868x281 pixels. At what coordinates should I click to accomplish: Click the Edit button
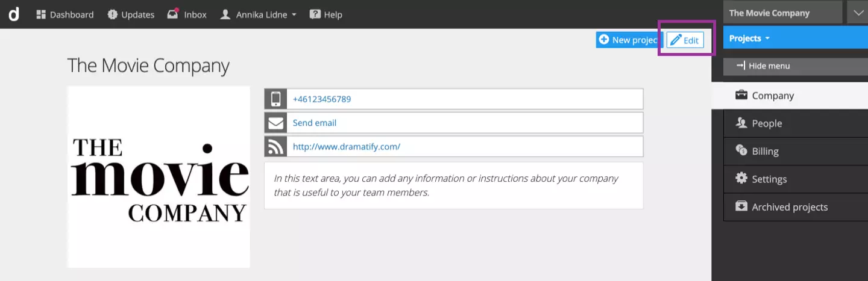coord(685,40)
